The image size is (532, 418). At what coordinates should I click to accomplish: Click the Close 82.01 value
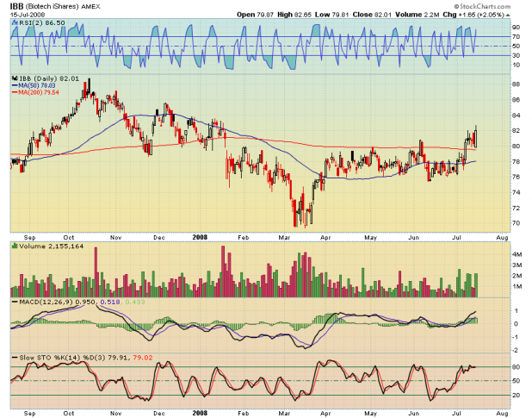pos(372,15)
